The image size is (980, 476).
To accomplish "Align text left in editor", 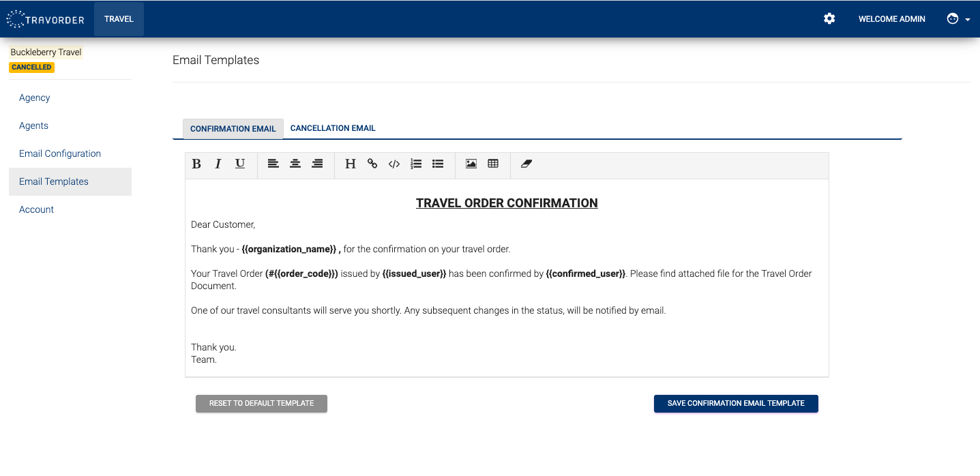I will point(273,164).
